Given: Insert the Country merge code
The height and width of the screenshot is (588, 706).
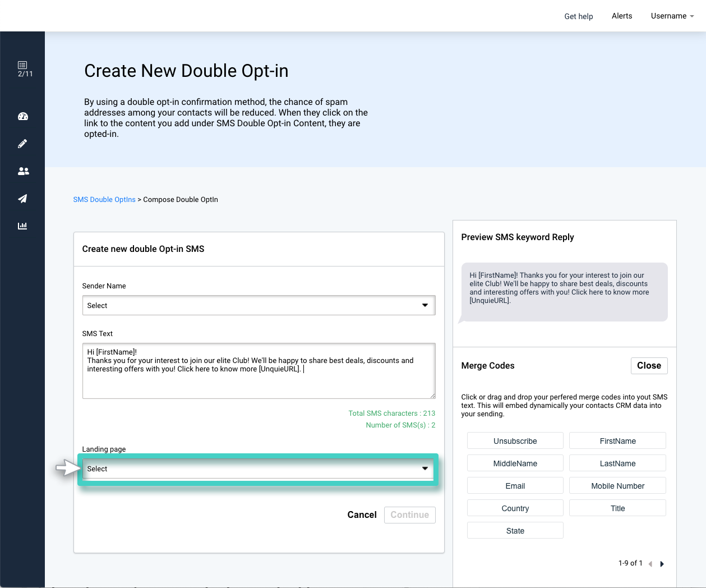Looking at the screenshot, I should pos(515,508).
